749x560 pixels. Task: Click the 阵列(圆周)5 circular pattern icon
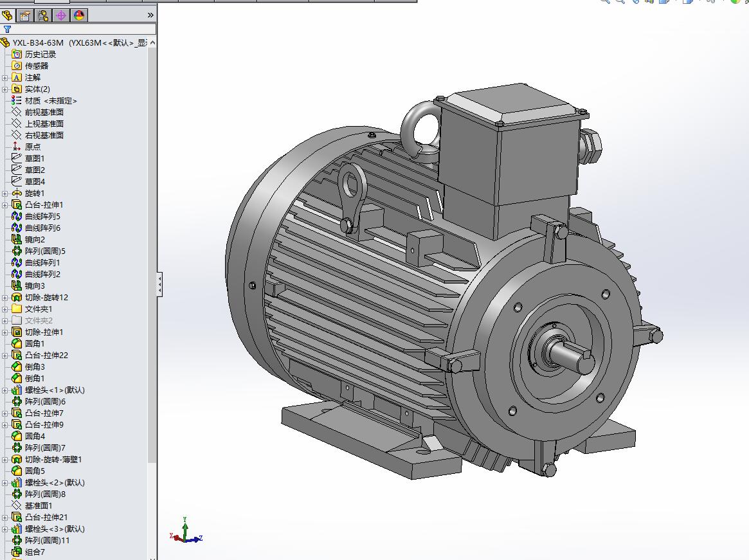tap(17, 251)
